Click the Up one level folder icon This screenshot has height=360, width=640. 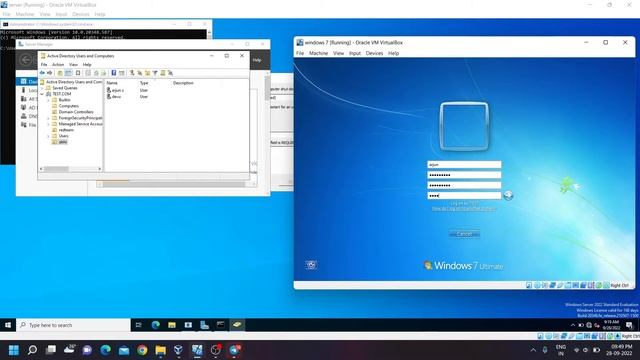(60, 73)
